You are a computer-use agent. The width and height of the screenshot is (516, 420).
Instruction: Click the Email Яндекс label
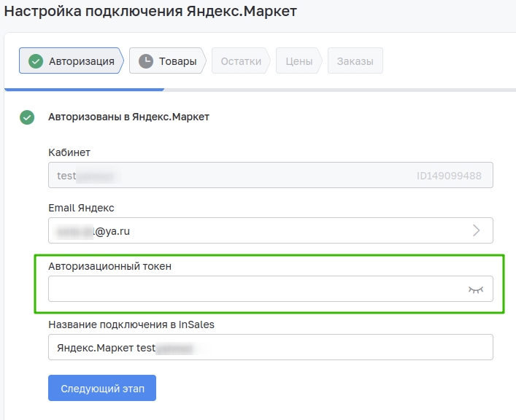tap(81, 208)
